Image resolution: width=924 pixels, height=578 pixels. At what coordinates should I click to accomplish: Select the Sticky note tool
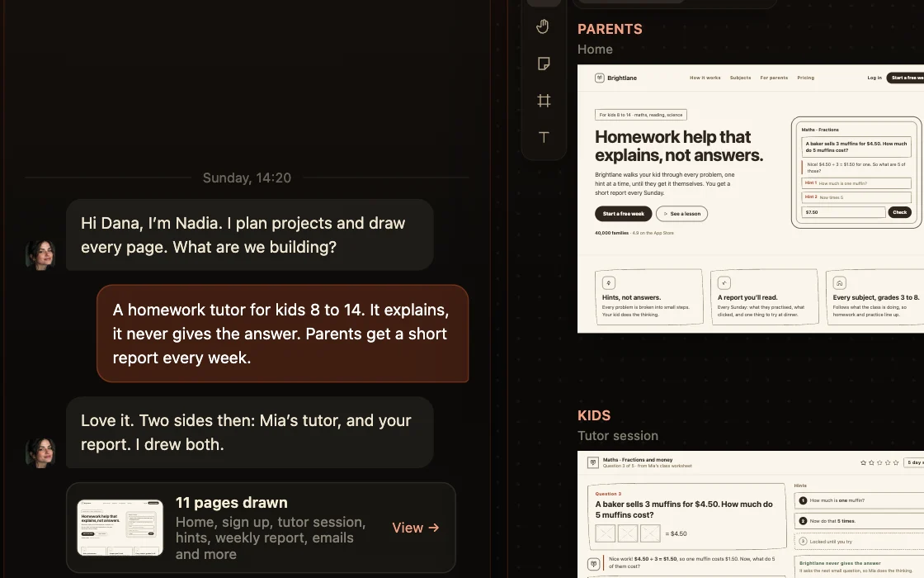pyautogui.click(x=544, y=64)
